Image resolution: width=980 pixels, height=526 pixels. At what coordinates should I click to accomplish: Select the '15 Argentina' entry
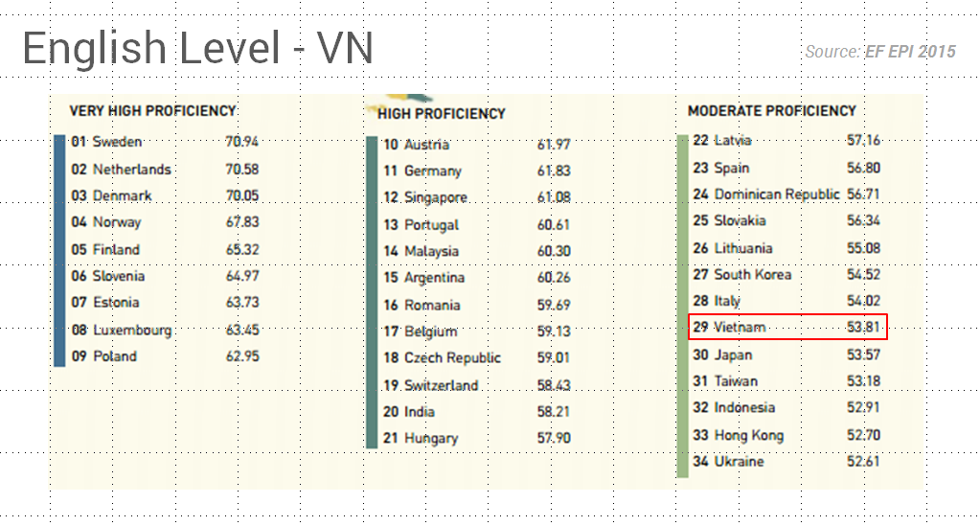pos(423,278)
